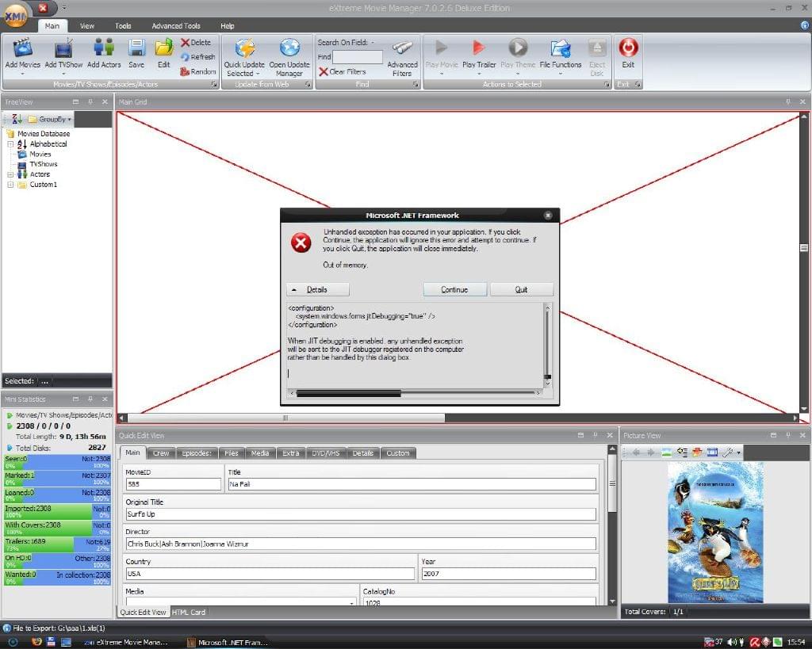Viewport: 812px width, 649px height.
Task: Select the Movies node in the tree
Action: [x=40, y=155]
